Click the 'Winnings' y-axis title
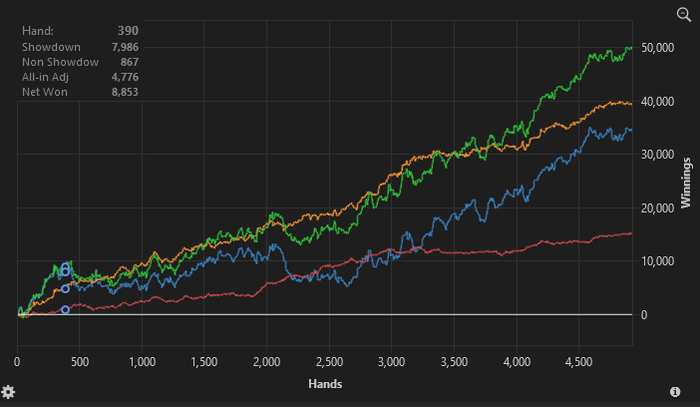This screenshot has width=700, height=407. tap(686, 183)
